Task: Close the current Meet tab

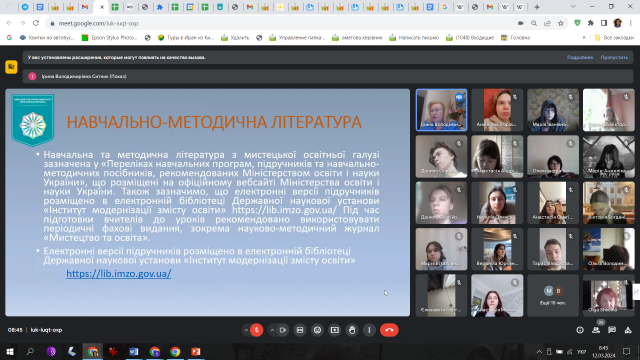Action: click(102, 7)
